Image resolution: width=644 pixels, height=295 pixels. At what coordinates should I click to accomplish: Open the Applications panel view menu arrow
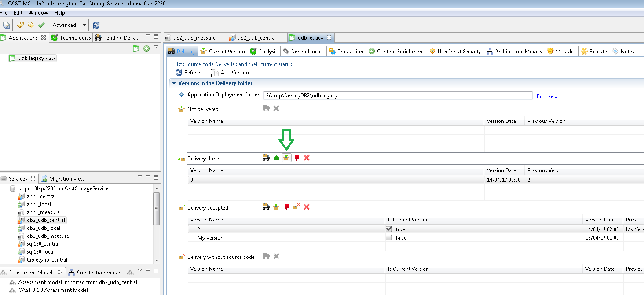pyautogui.click(x=156, y=47)
